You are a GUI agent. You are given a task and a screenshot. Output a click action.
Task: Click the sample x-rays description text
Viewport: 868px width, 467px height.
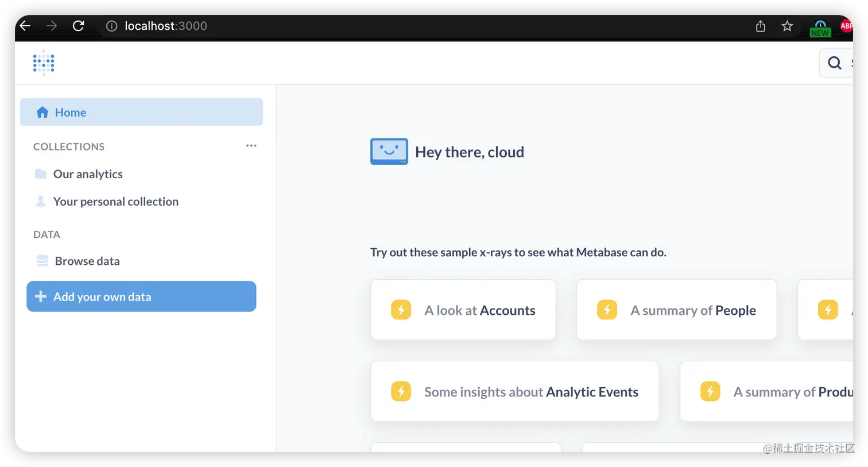518,252
